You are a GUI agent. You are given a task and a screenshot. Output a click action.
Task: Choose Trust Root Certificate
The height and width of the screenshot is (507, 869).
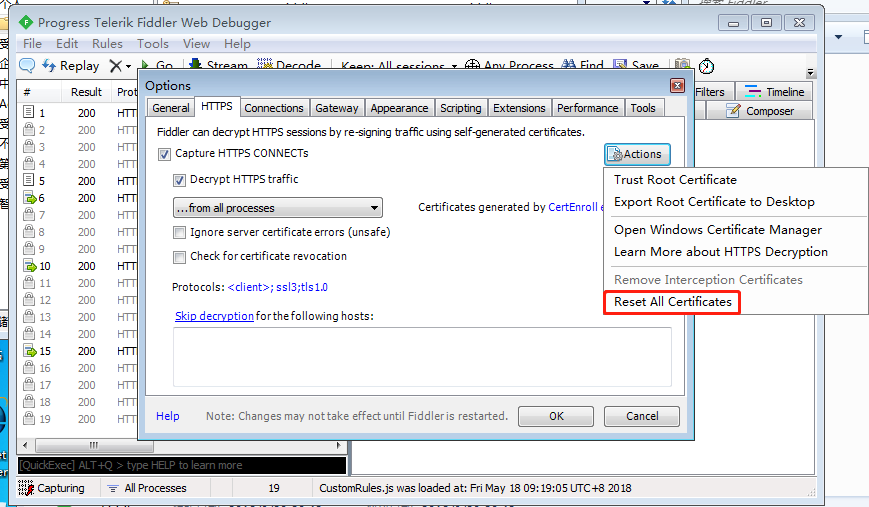(x=675, y=180)
